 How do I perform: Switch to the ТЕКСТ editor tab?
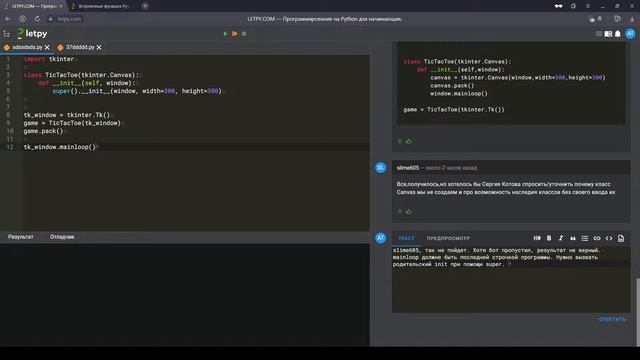click(x=406, y=238)
